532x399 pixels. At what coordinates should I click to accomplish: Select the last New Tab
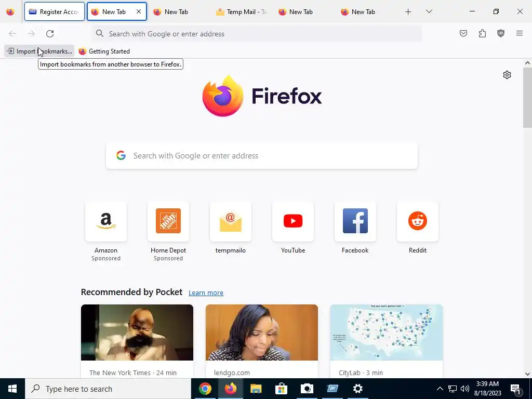coord(366,11)
